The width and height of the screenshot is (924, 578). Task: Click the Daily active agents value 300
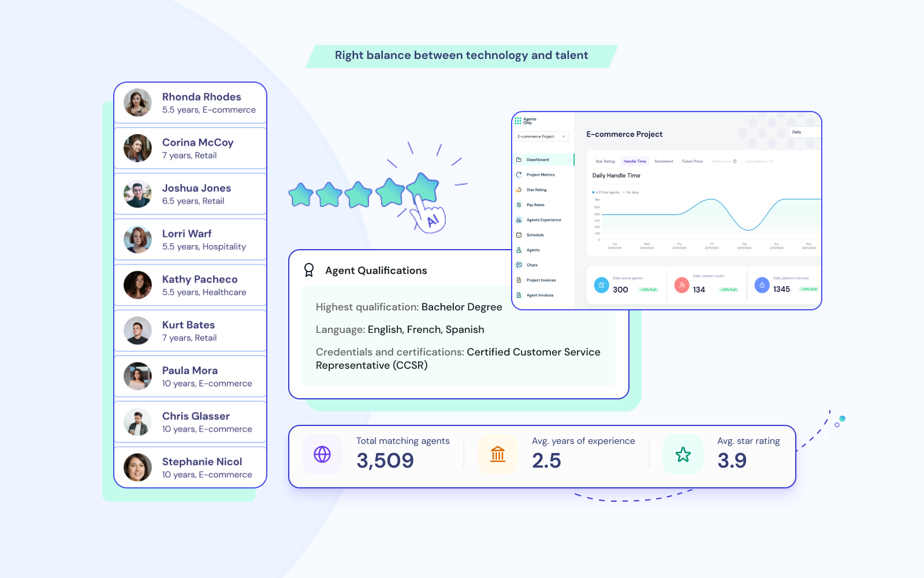620,290
